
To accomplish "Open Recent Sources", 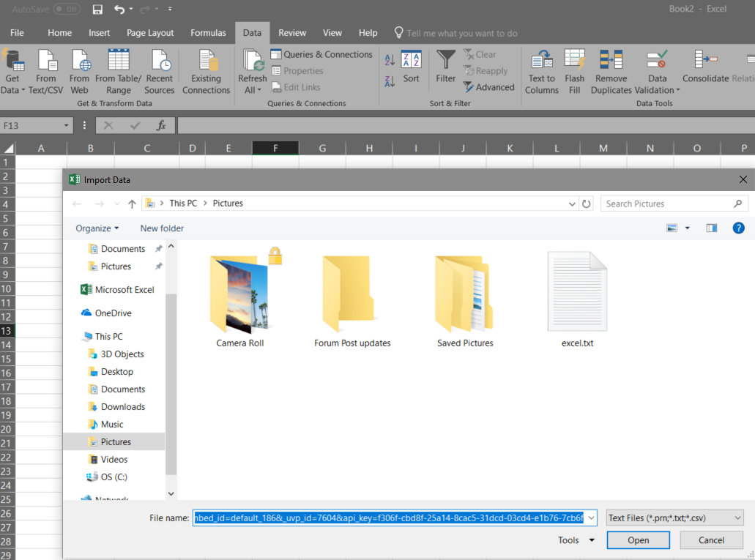I will [160, 71].
